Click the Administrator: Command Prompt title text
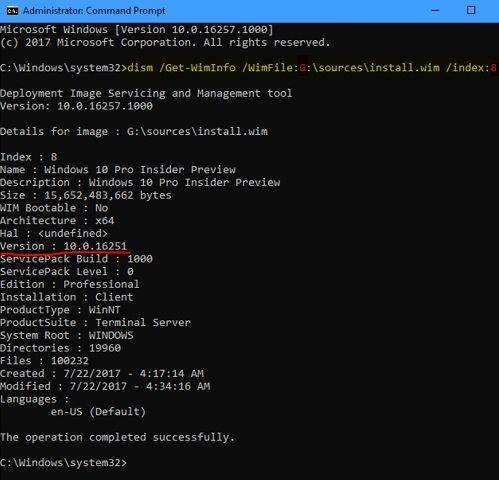Screen dimensions: 499x480 click(94, 11)
